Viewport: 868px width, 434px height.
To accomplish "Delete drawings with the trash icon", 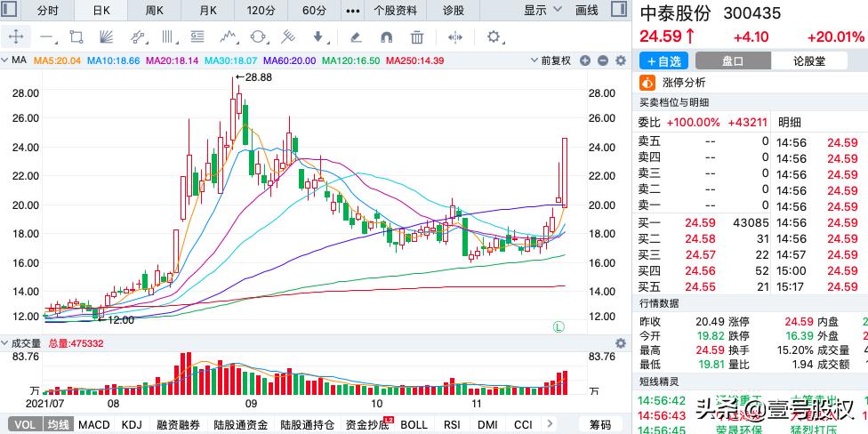I will coord(417,37).
